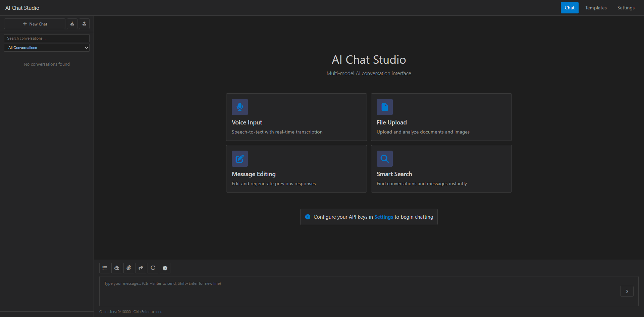Click the info icon in the API notice
This screenshot has width=644, height=317.
[x=308, y=217]
